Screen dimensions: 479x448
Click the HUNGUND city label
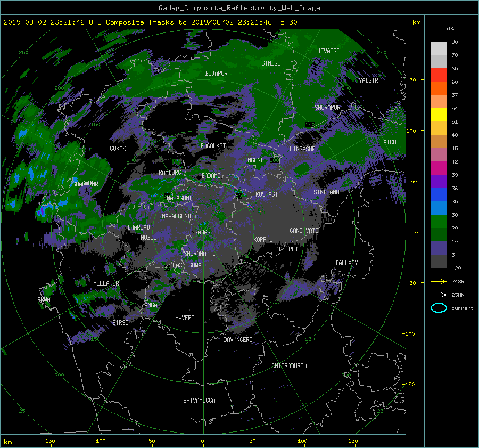(252, 160)
